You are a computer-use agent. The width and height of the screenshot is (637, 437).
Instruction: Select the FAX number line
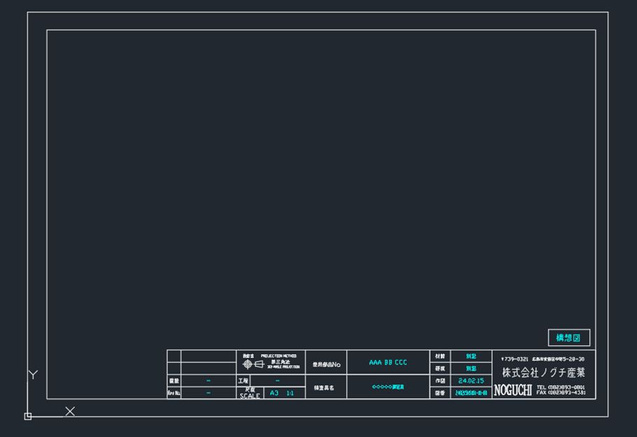pos(561,393)
